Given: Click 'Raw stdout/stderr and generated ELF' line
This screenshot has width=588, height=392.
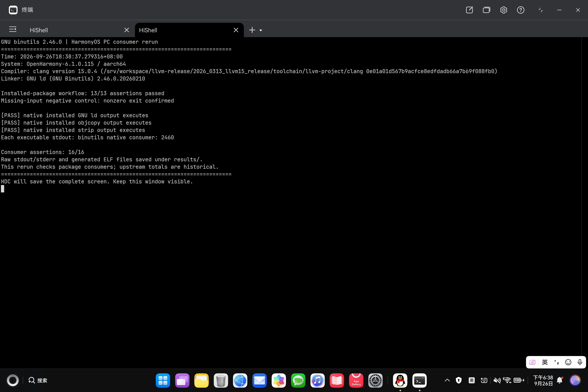Looking at the screenshot, I should pyautogui.click(x=102, y=159).
